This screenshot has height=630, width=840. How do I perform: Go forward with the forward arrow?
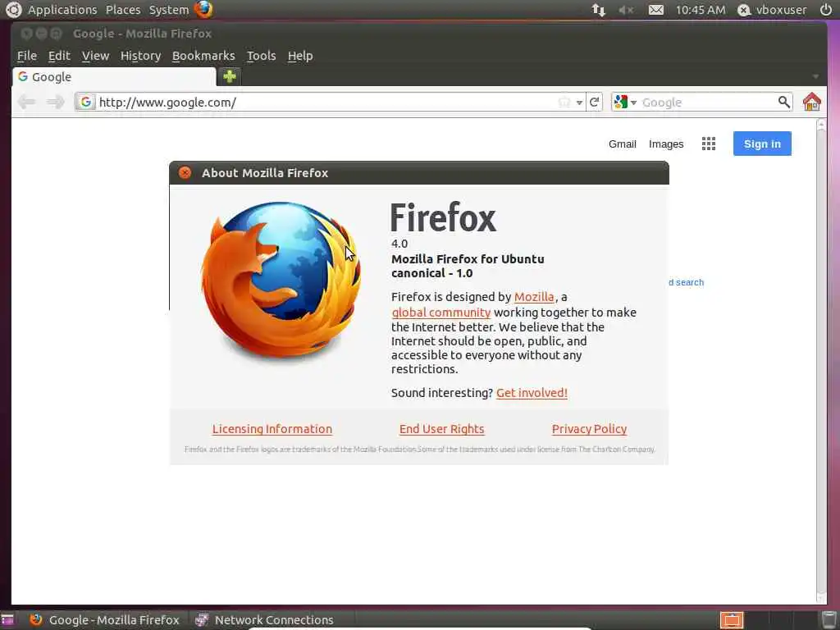pos(55,102)
